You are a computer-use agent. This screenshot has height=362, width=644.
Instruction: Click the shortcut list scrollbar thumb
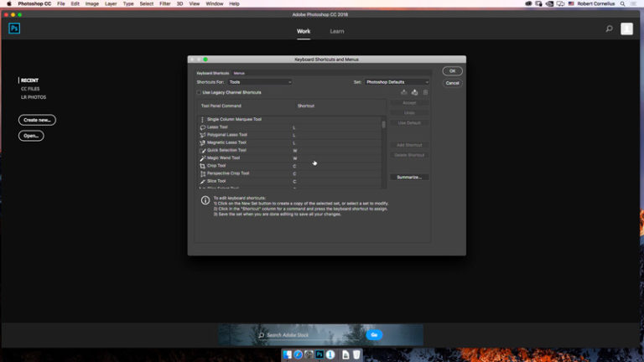(384, 124)
